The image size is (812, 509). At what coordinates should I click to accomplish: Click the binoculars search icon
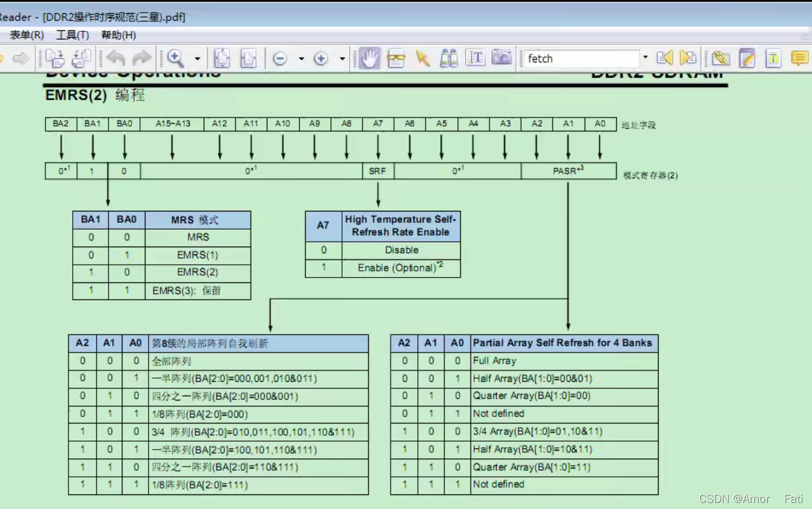[449, 58]
